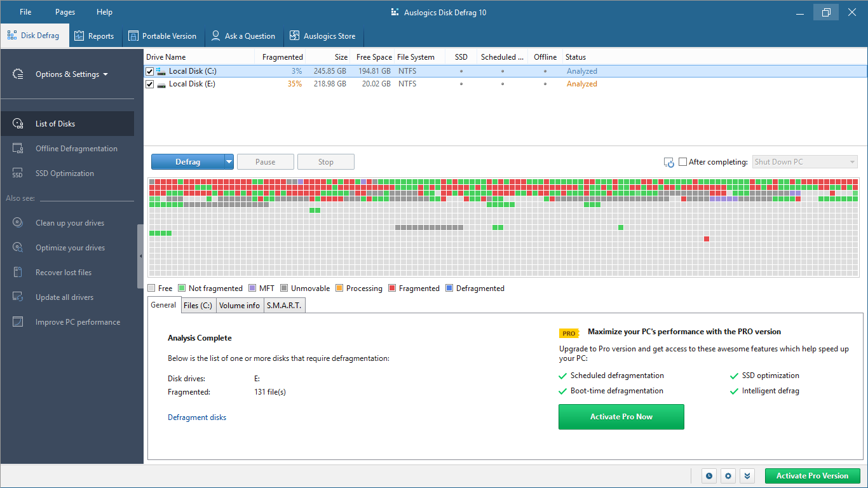Click the yellow PRO badge icon

569,333
